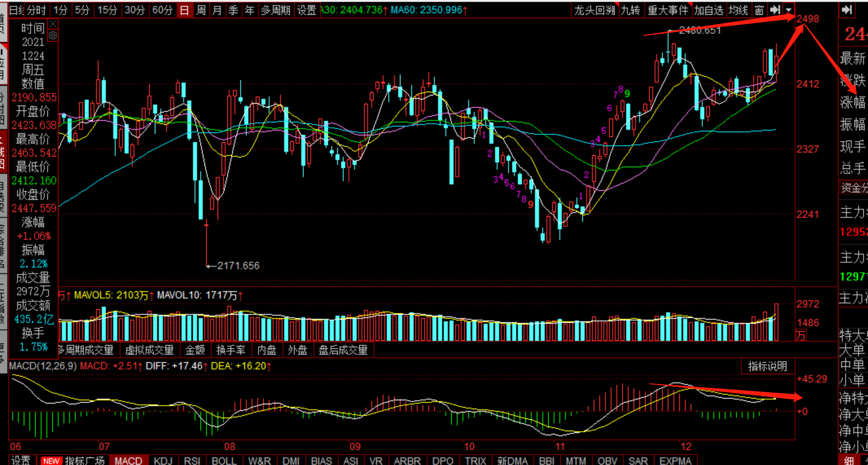Close the price info panel with the X
868x465 pixels.
[53, 24]
